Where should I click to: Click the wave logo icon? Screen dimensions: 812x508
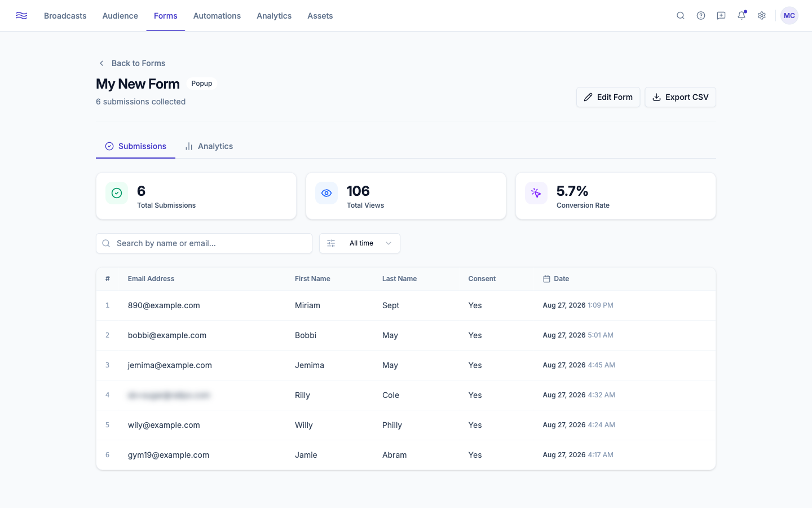coord(21,16)
